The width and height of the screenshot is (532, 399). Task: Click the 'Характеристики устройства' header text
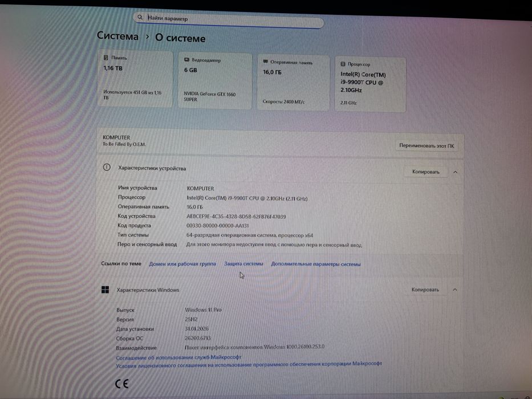click(x=152, y=168)
